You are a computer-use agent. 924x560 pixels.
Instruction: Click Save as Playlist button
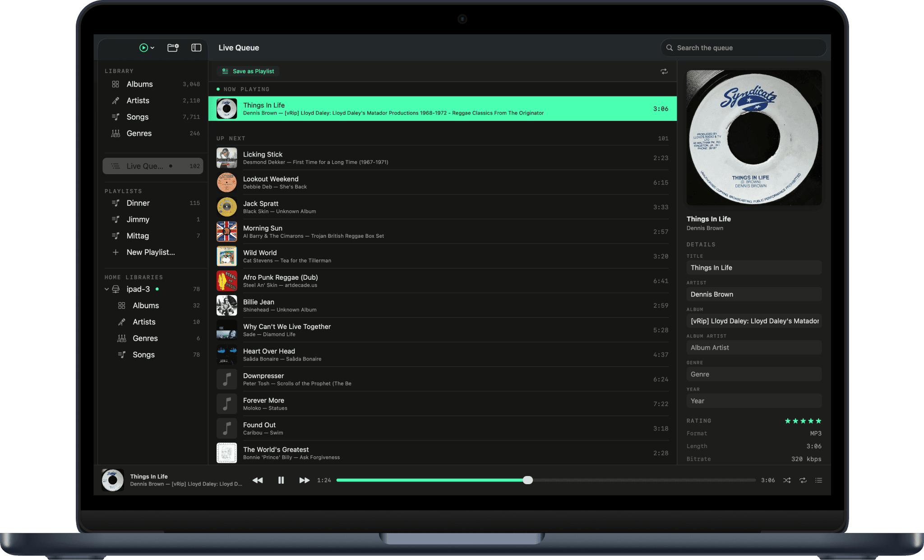click(249, 71)
